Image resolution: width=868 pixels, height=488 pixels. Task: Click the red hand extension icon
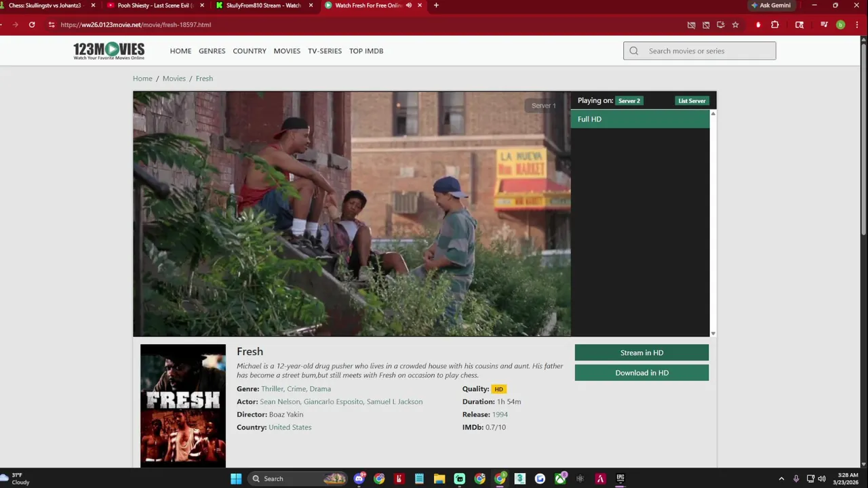pos(758,24)
